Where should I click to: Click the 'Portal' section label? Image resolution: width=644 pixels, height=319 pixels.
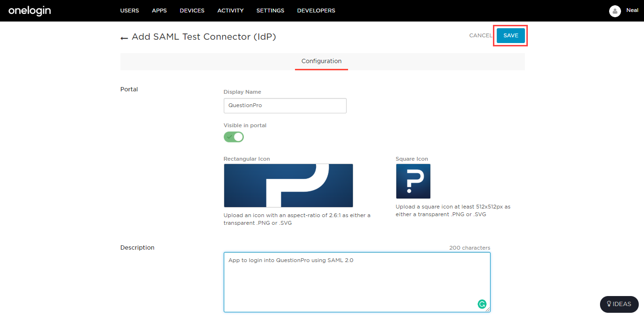click(x=129, y=89)
